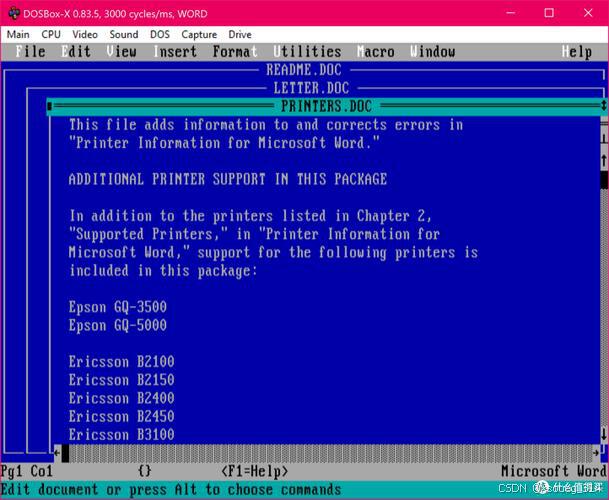Click heading ADDITIONAL PRINTER SUPPORT IN THIS PACKAGE
The image size is (609, 500).
tap(228, 179)
